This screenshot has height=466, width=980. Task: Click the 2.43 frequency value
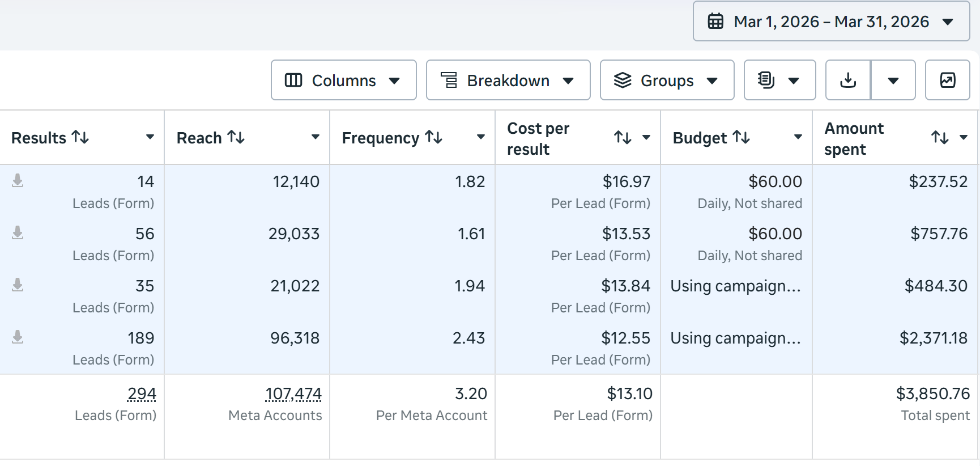tap(468, 338)
